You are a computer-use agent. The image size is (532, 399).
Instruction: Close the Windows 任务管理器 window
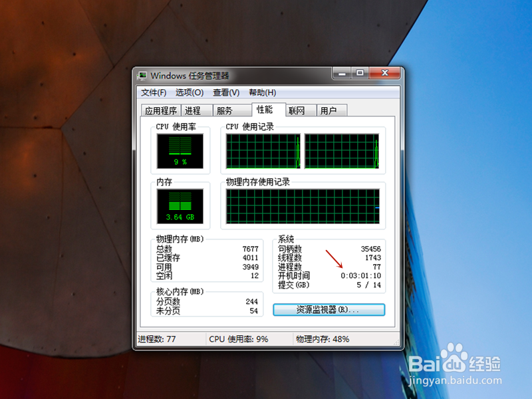coord(385,73)
